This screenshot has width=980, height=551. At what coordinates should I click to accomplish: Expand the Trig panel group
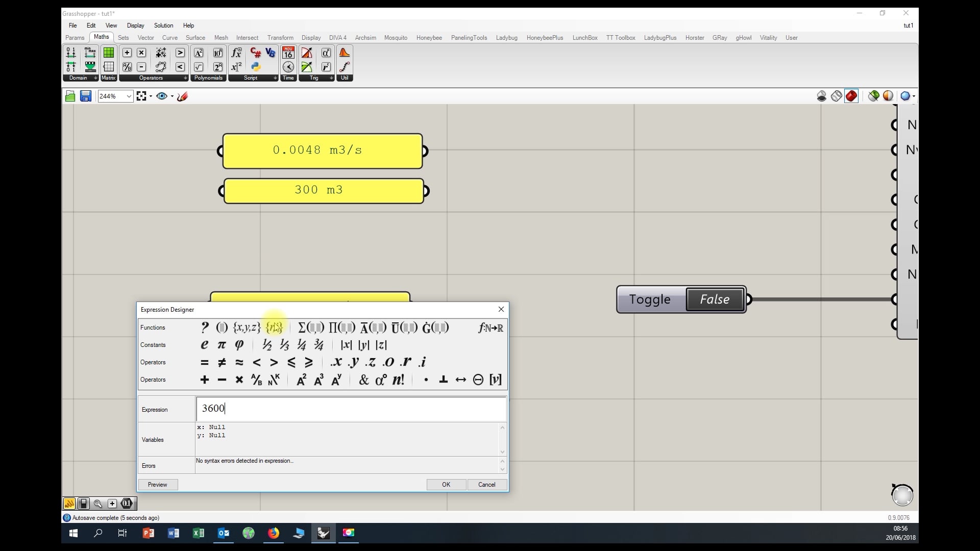pyautogui.click(x=331, y=78)
